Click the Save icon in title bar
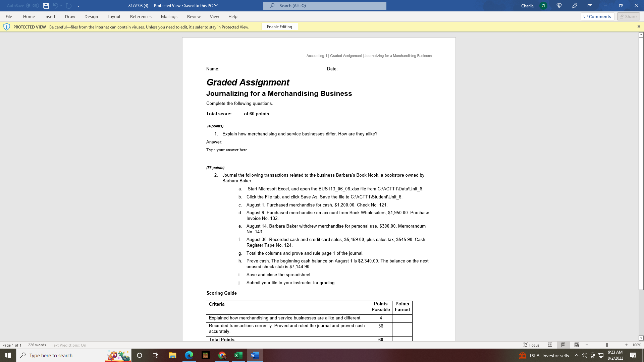This screenshot has height=362, width=644. tap(46, 6)
